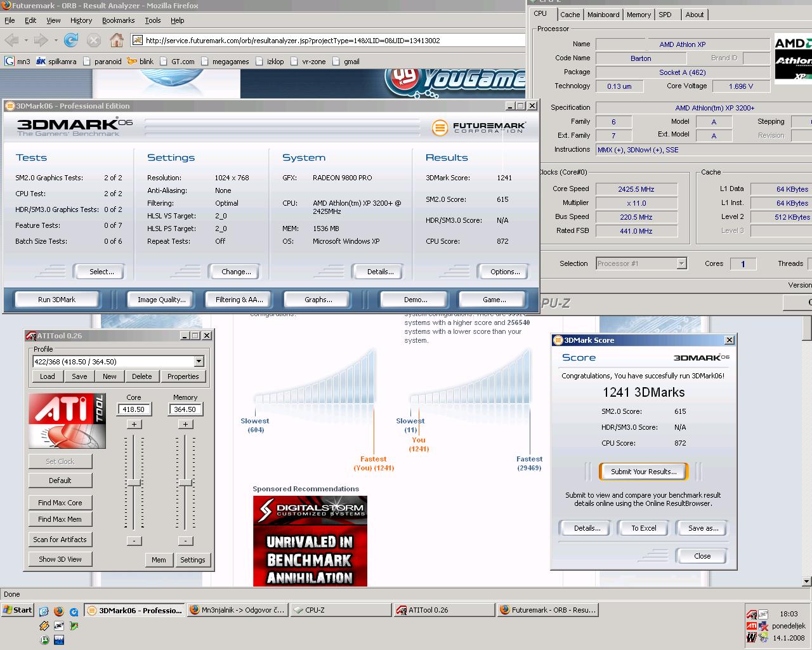
Task: Click Submit Your Results... button
Action: click(644, 472)
